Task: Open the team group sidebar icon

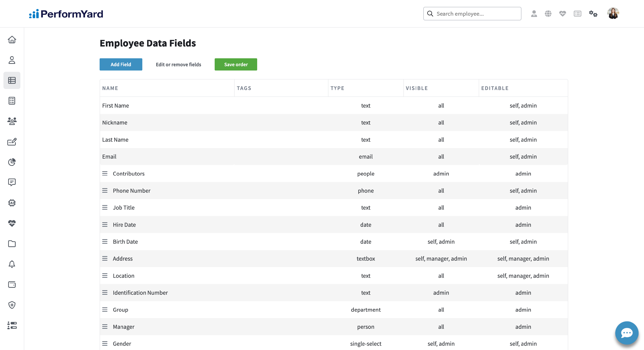Action: pos(12,121)
